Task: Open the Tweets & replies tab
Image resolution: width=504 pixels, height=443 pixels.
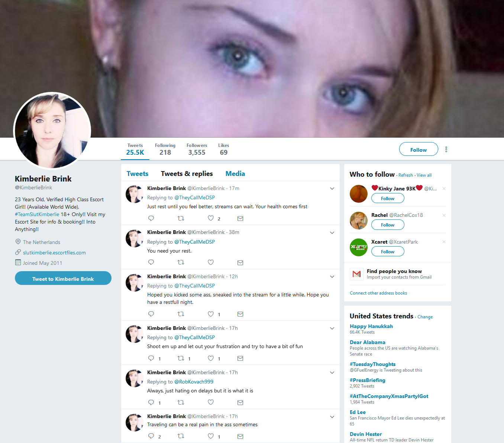Action: pyautogui.click(x=187, y=174)
